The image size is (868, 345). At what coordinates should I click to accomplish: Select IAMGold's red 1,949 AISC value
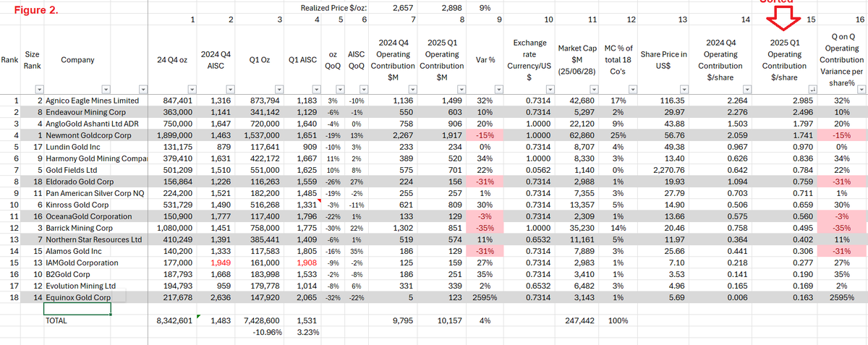pos(221,263)
